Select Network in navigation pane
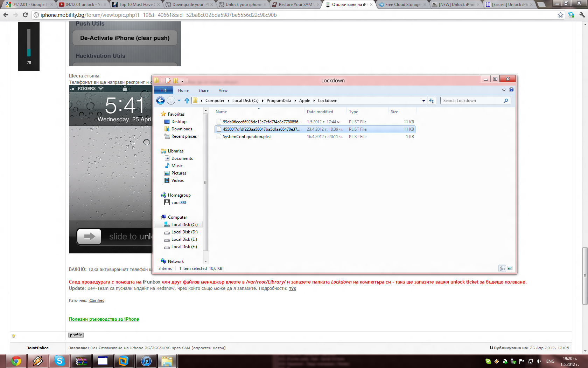The width and height of the screenshot is (588, 368). (x=176, y=261)
